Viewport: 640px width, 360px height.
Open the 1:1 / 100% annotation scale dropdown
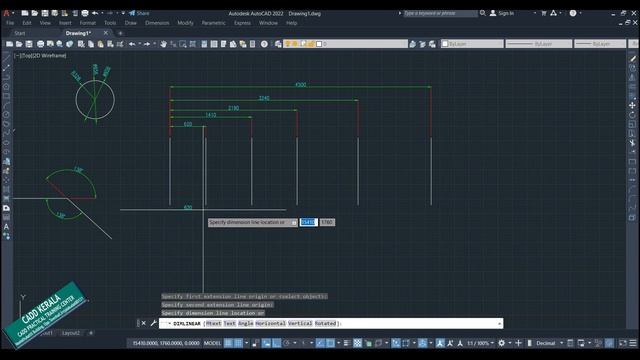tap(480, 343)
